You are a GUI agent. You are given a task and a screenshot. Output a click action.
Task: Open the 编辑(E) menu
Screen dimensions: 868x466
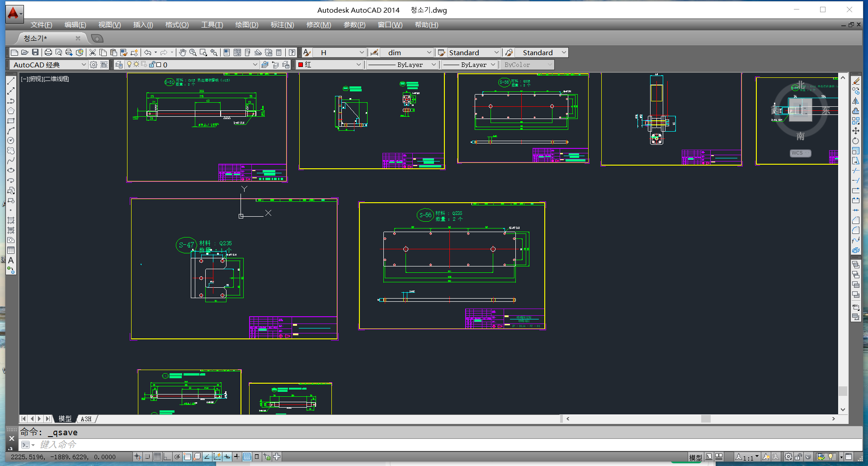[x=75, y=25]
